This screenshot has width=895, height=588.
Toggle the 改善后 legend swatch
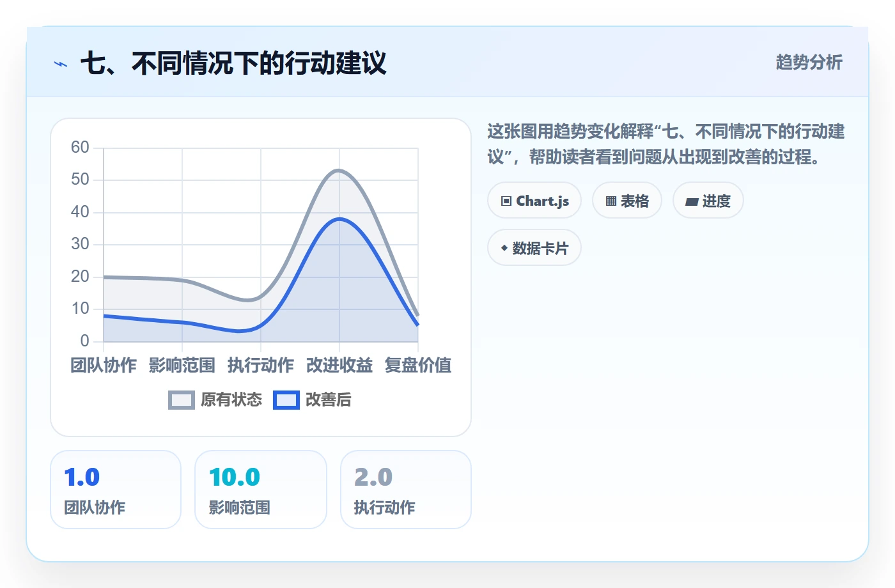point(286,400)
